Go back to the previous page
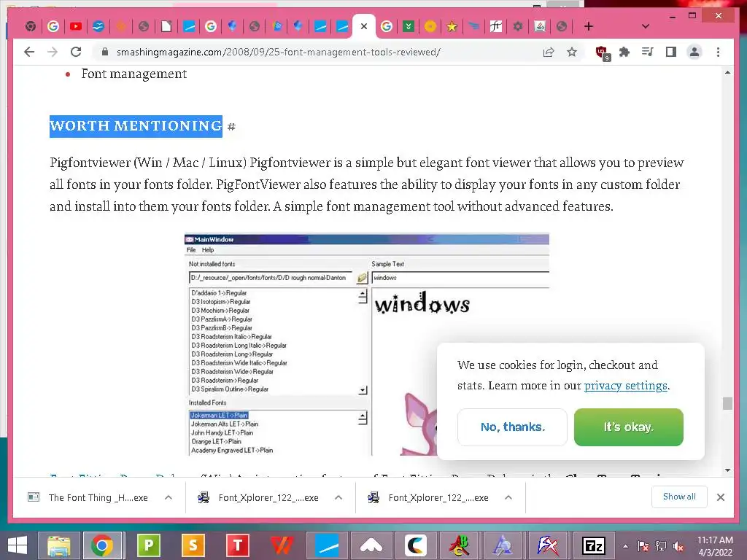Screen dimensions: 747x560 coord(29,52)
